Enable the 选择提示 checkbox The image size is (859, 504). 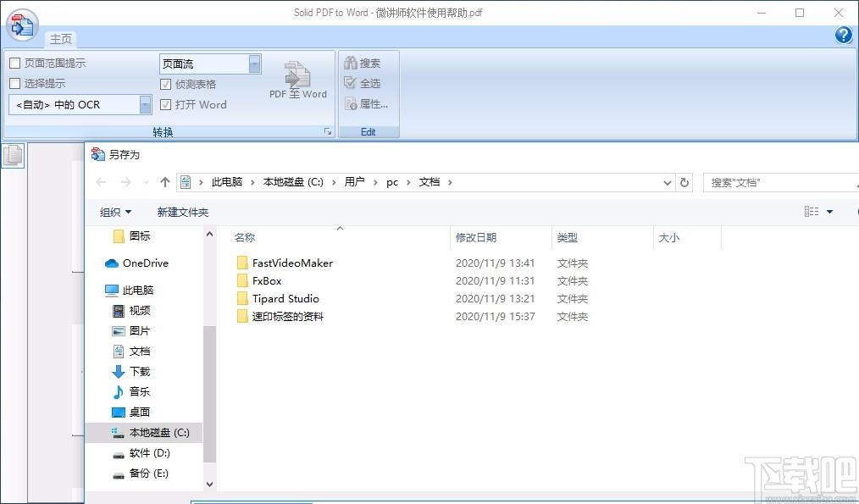14,83
